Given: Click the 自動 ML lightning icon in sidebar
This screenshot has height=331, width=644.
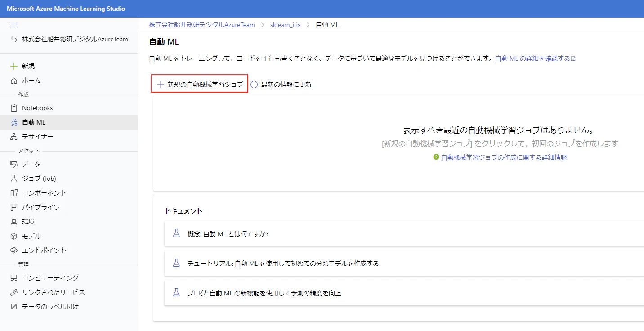Looking at the screenshot, I should [x=14, y=122].
